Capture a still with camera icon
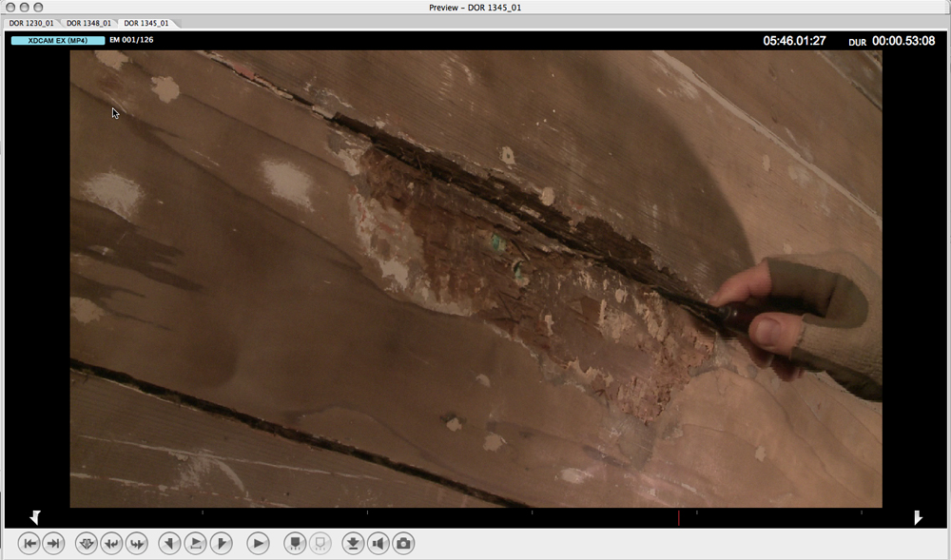 [x=403, y=543]
